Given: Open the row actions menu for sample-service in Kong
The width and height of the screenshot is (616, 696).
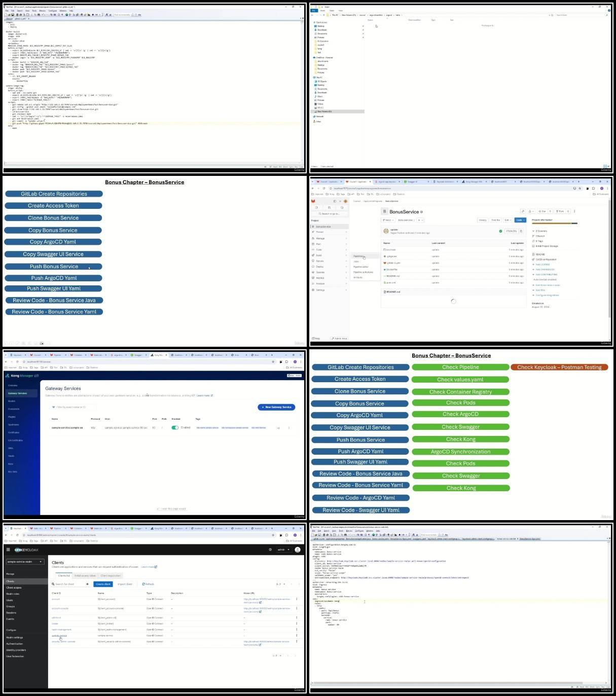Looking at the screenshot, I should (289, 428).
